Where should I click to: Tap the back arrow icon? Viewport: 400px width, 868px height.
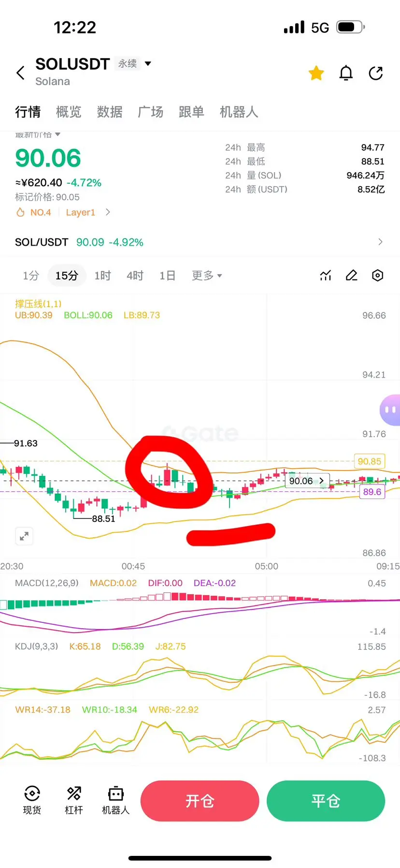20,73
